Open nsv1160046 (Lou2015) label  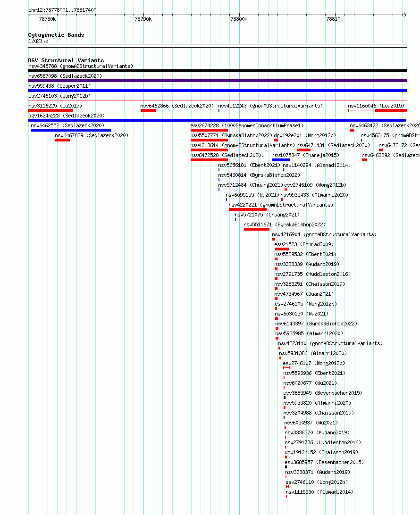tap(376, 106)
